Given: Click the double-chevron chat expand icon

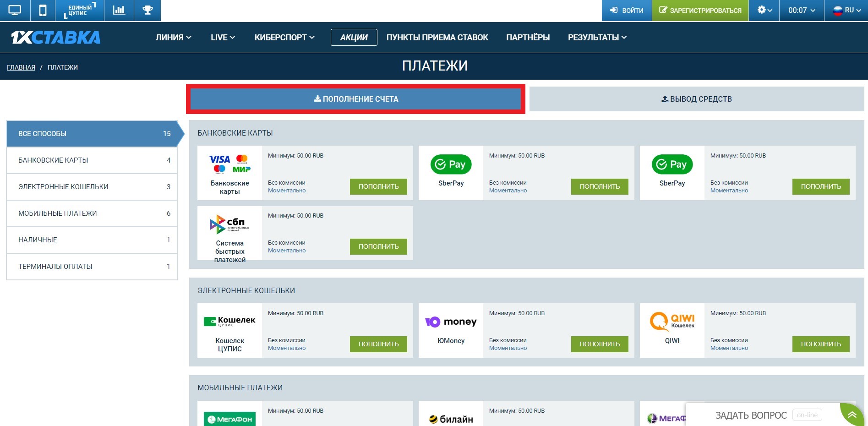Looking at the screenshot, I should [x=852, y=415].
